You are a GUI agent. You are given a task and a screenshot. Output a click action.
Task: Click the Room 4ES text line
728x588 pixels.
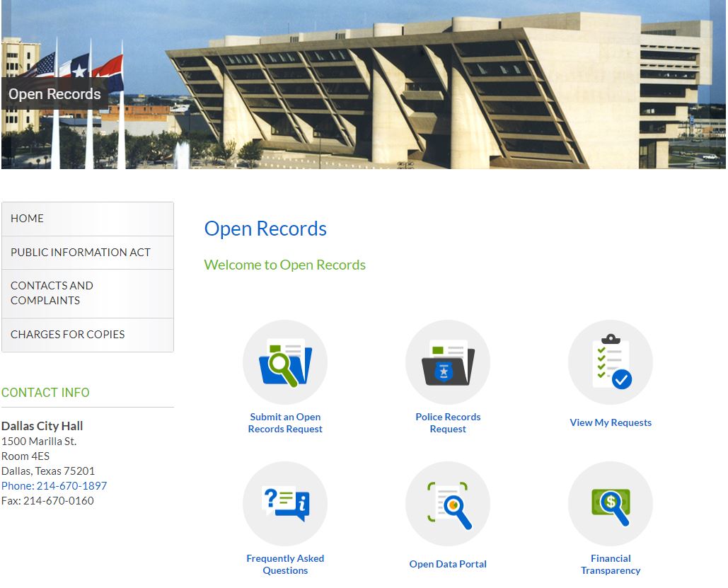point(25,456)
